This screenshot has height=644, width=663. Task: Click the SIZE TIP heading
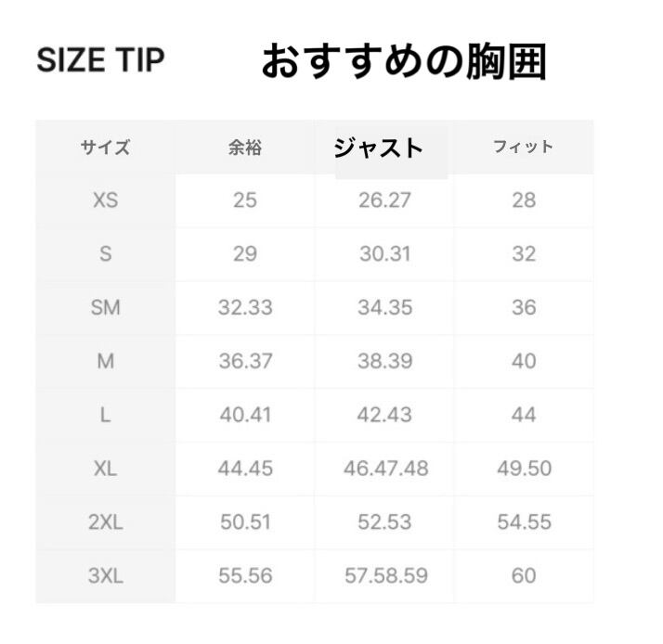[100, 60]
